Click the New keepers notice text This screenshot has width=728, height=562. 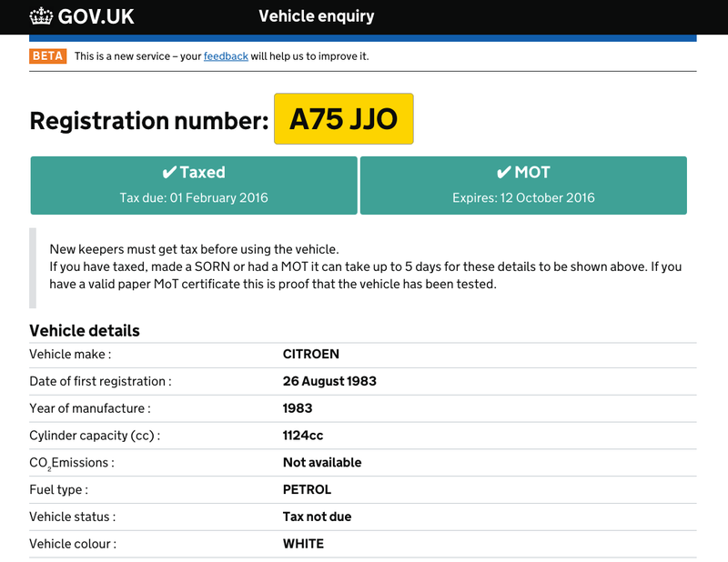pyautogui.click(x=194, y=249)
